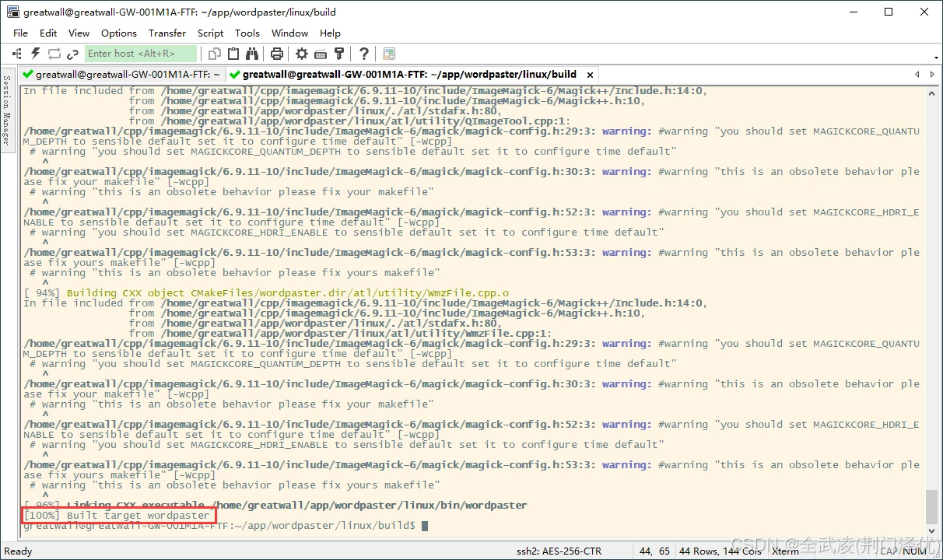This screenshot has width=943, height=560.
Task: Click the terminal vertical scrollbar thumb
Action: click(931, 507)
